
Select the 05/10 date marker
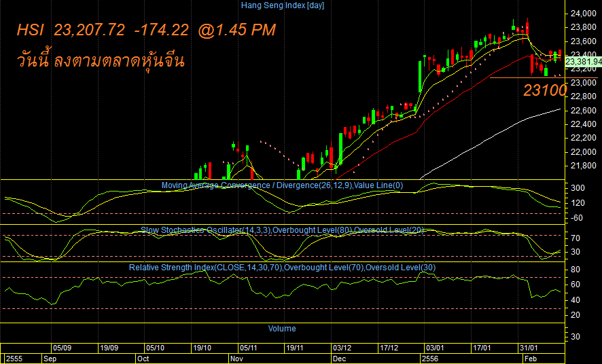(156, 348)
